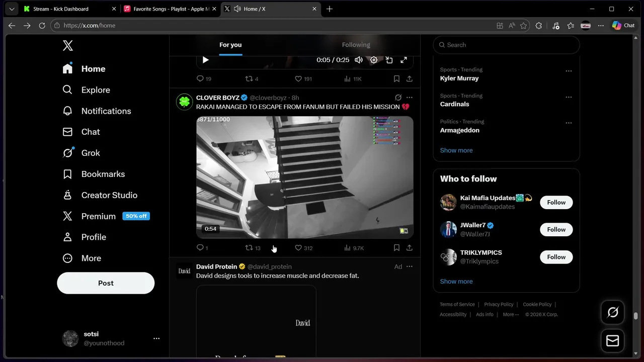Screen dimensions: 644x362
Task: Open Chat in left navigation
Action: (81, 132)
